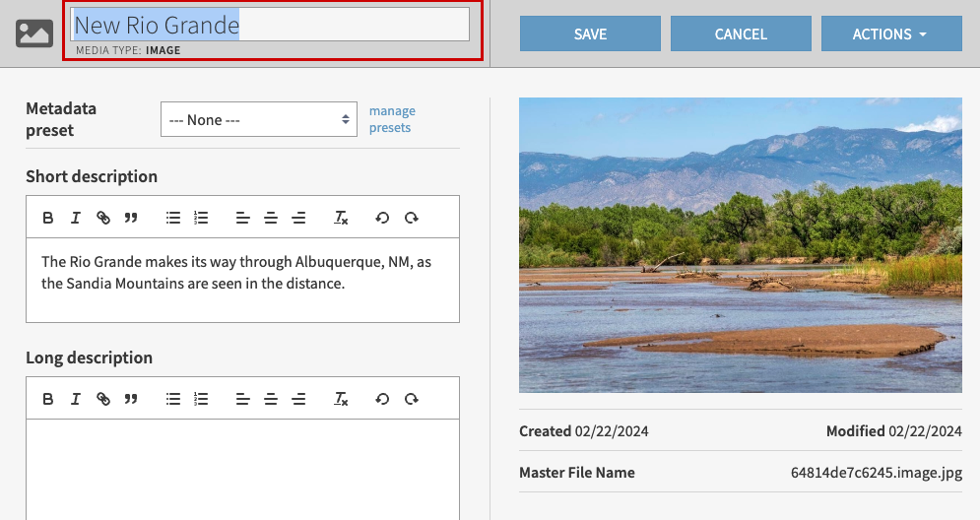The width and height of the screenshot is (980, 520).
Task: Click the New Rio Grande title field
Action: (270, 25)
